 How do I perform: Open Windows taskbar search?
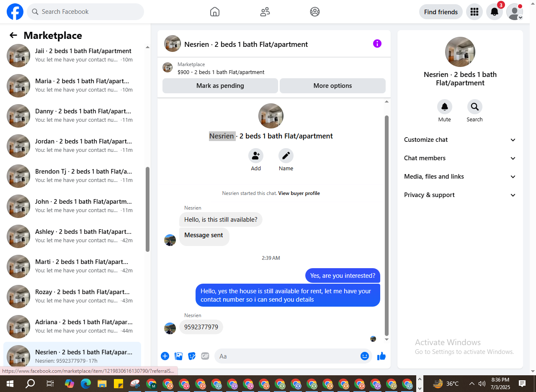30,383
